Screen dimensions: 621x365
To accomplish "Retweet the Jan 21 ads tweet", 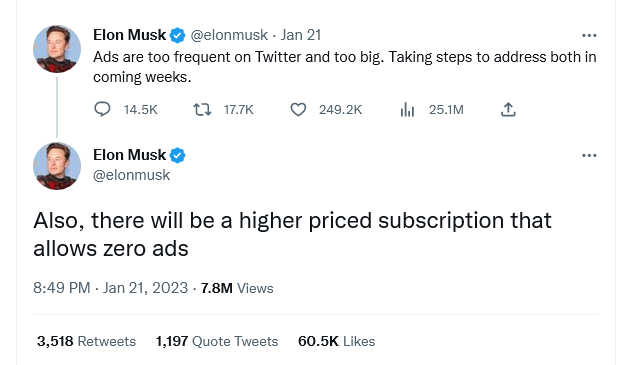I will [x=202, y=110].
